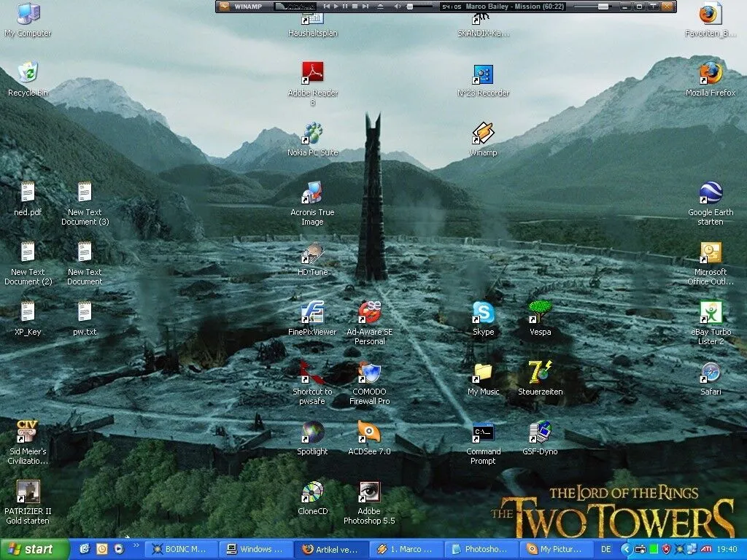Open the Adobe Photoshop 5.5 shortcut
Image resolution: width=747 pixels, height=560 pixels.
[x=370, y=493]
